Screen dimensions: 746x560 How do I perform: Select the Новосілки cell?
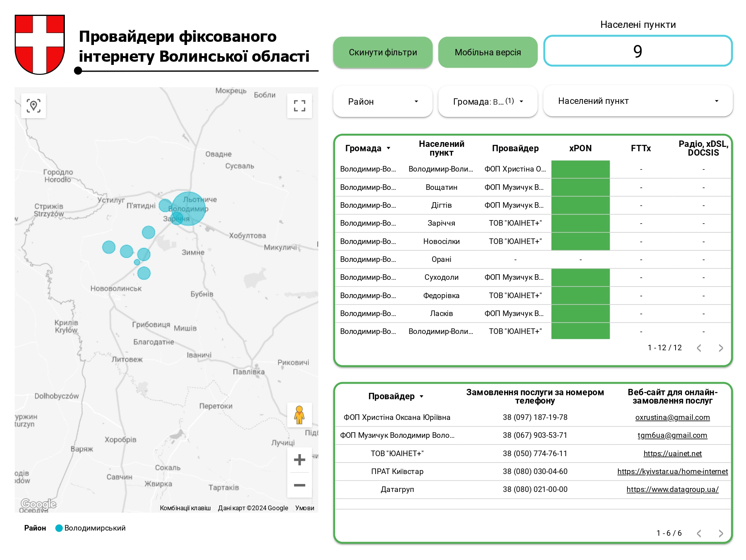441,242
